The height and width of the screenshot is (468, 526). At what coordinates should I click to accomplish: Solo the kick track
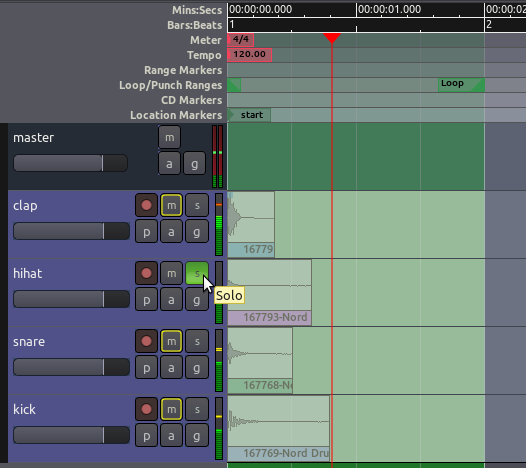coord(197,409)
